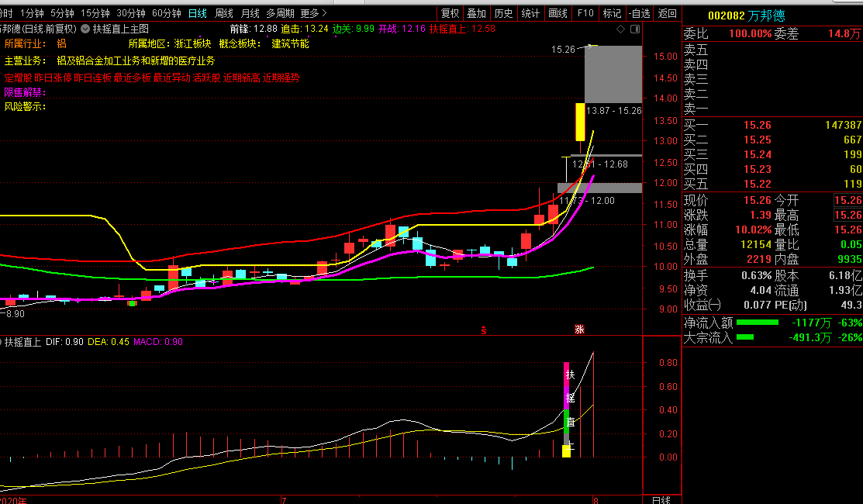863x504 pixels.
Task: Click the red 涨 marker below the candles
Action: point(579,330)
